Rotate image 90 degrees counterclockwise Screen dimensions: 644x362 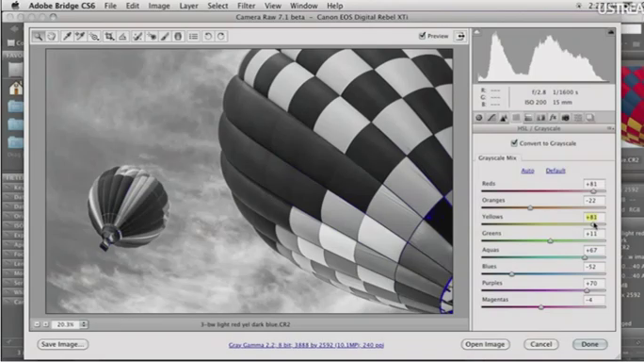point(208,36)
